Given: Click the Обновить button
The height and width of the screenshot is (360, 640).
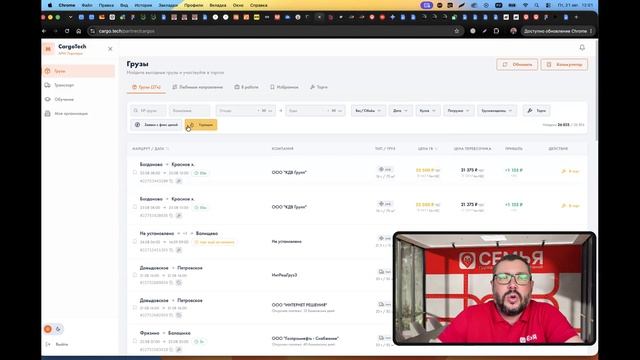Looking at the screenshot, I should (517, 64).
